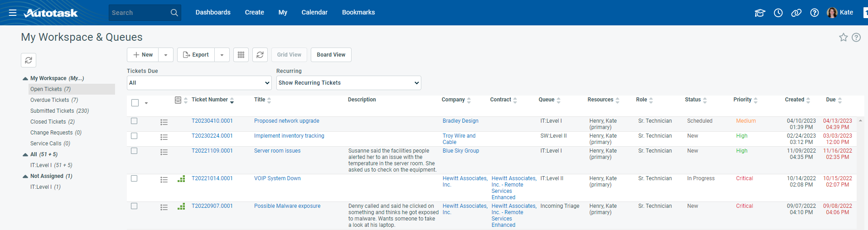The height and width of the screenshot is (230, 868).
Task: Click the graduation cap learning icon
Action: tap(760, 13)
